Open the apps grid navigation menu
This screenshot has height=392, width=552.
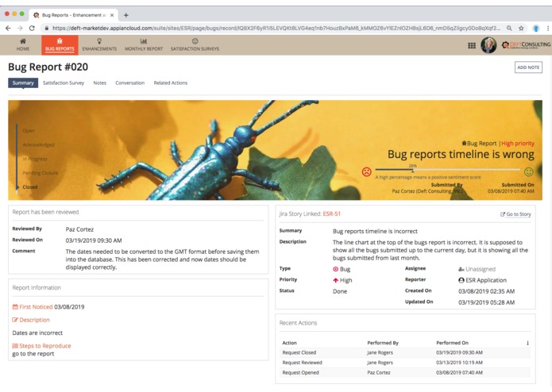(x=472, y=45)
